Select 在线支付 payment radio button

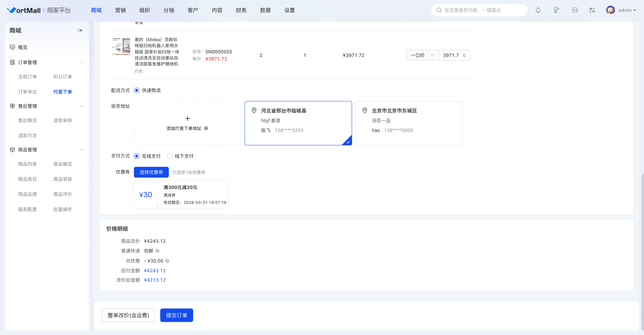pos(136,156)
